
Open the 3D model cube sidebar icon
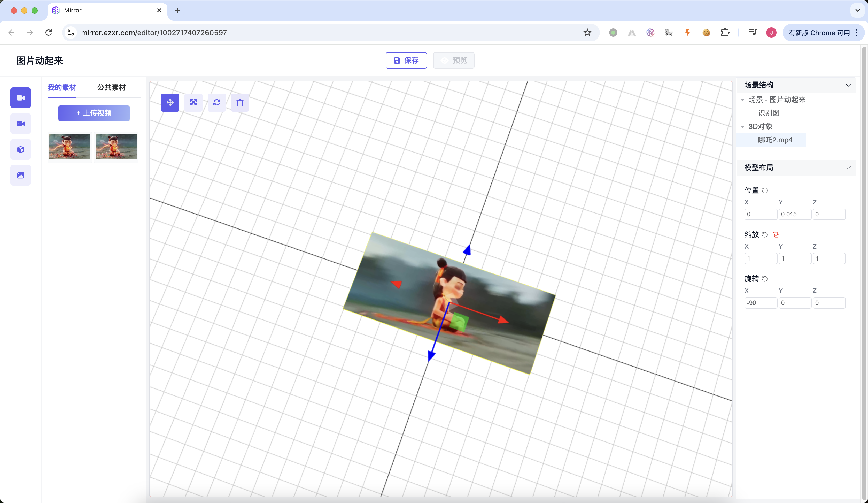(21, 149)
